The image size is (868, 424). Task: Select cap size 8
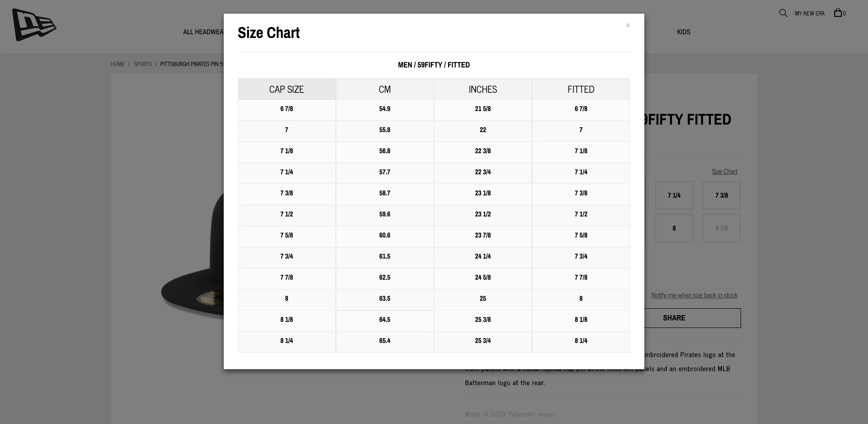click(674, 228)
